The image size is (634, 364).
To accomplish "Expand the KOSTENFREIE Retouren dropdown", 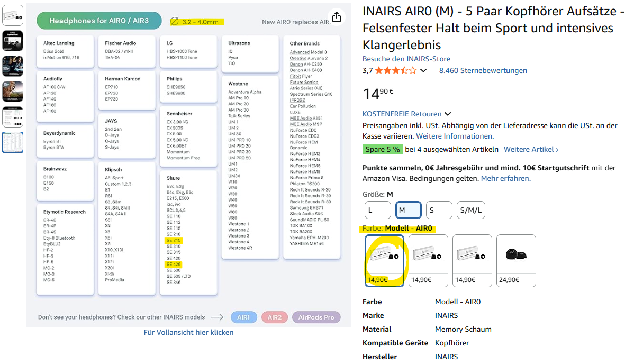I will pos(448,114).
